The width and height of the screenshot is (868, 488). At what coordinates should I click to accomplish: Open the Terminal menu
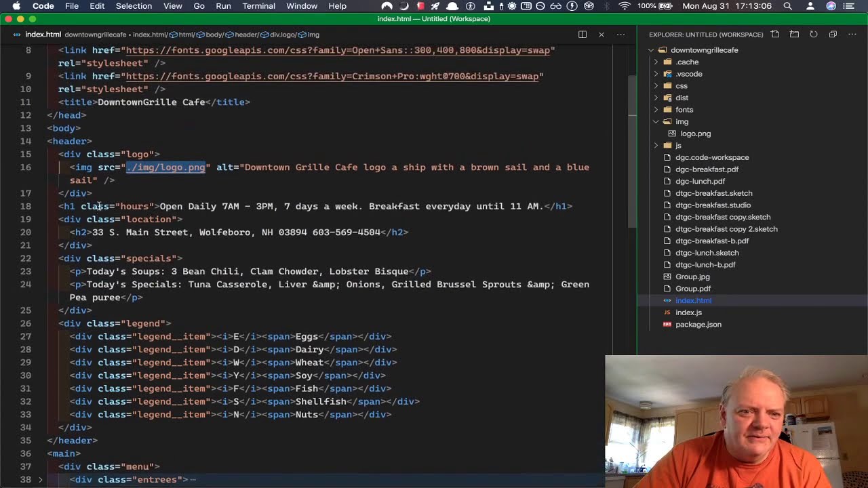pyautogui.click(x=258, y=6)
